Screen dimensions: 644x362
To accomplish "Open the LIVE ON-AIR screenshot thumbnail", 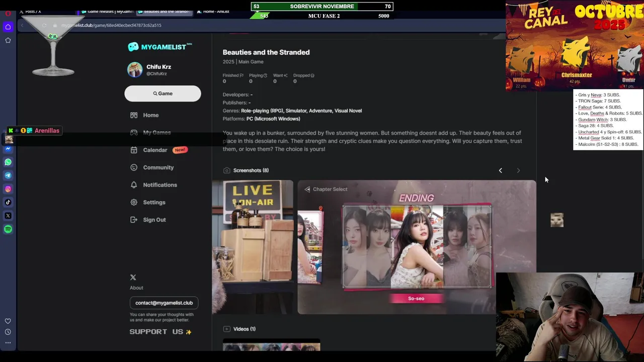I will 253,247.
